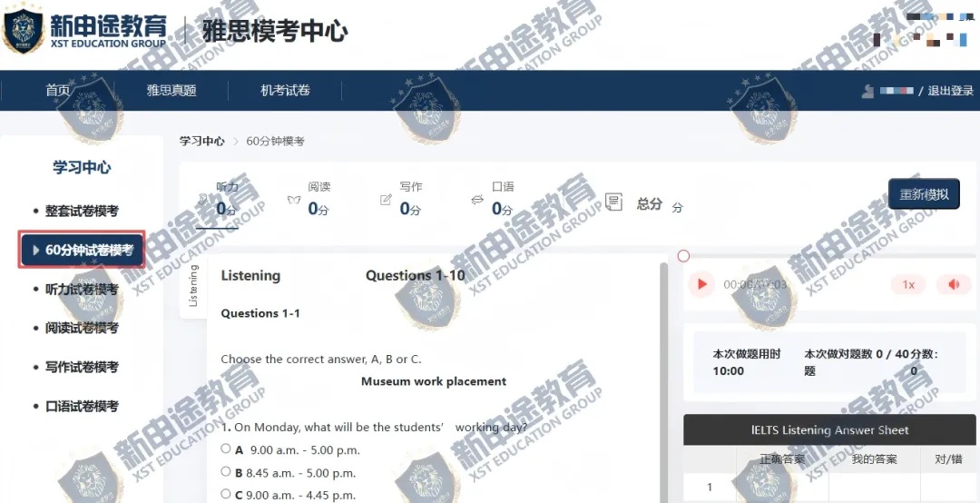
Task: Select 60分钟试卷模考 in the sidebar
Action: click(x=82, y=251)
